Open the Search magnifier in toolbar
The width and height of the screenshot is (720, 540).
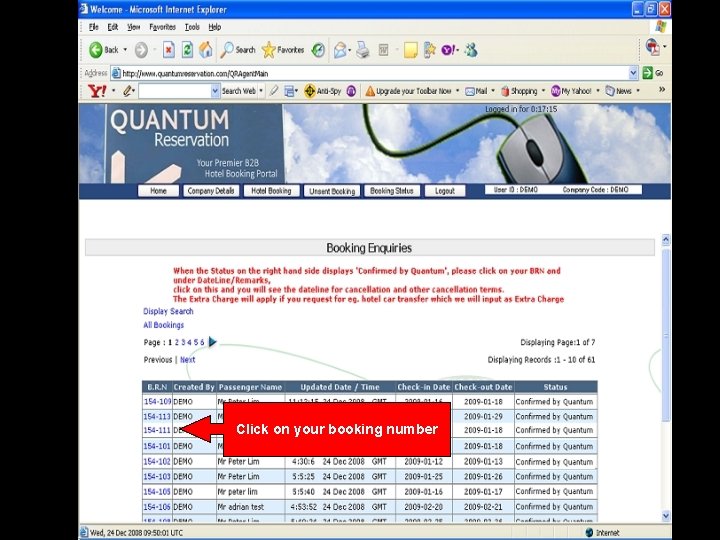[238, 50]
